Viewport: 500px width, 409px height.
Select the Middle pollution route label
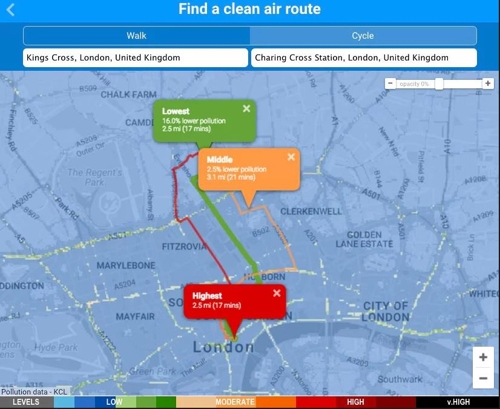coord(220,159)
